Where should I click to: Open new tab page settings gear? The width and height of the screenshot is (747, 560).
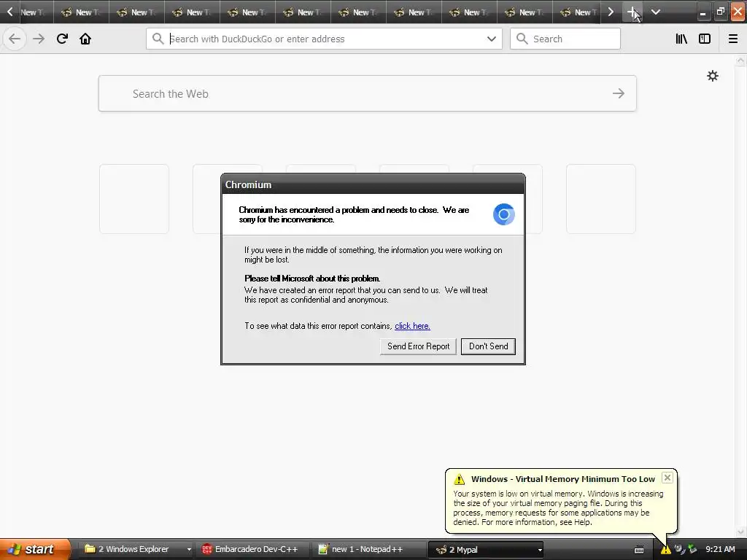coord(713,76)
